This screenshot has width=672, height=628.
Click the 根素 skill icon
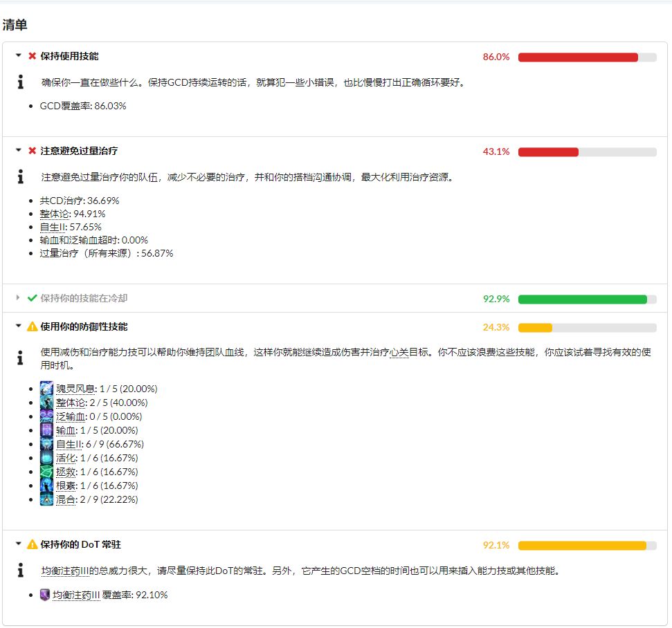[46, 486]
